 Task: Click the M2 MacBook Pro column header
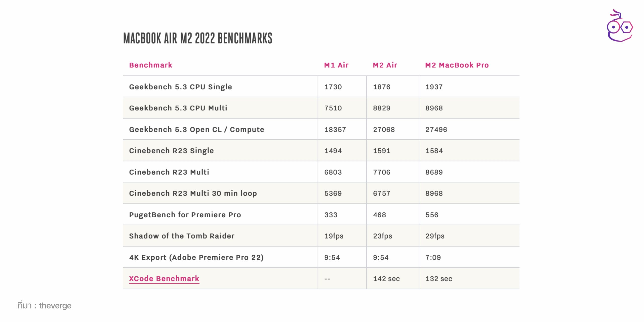pos(457,65)
